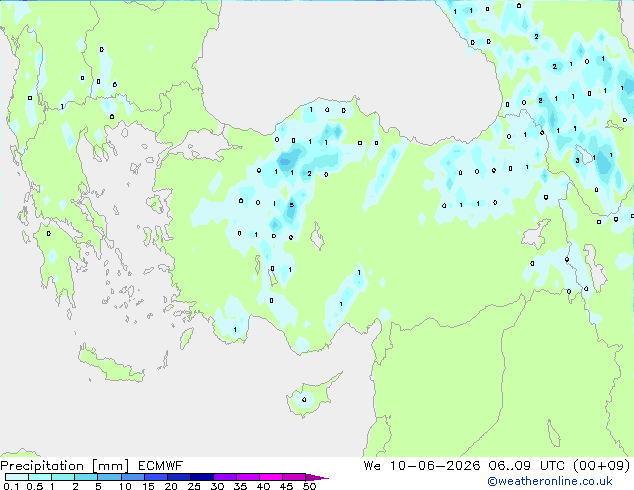Click the '35' legend value label

(x=240, y=486)
